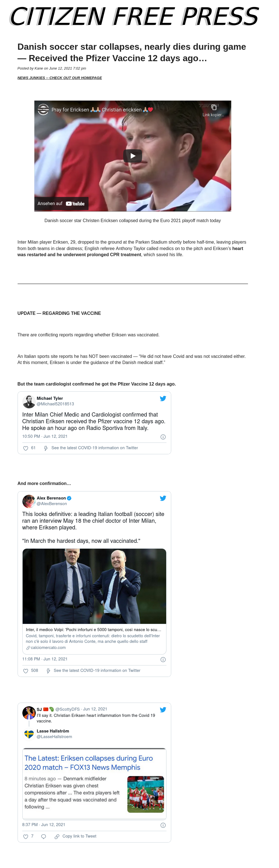The height and width of the screenshot is (868, 279).
Task: Open the calciomercato.com article link
Action: 46,648
